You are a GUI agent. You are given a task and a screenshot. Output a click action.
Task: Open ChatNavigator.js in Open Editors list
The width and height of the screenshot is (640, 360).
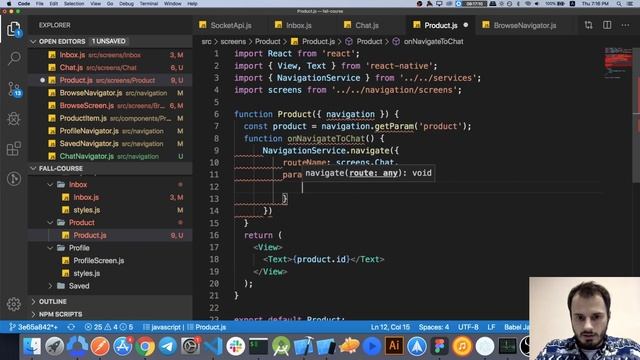click(110, 156)
